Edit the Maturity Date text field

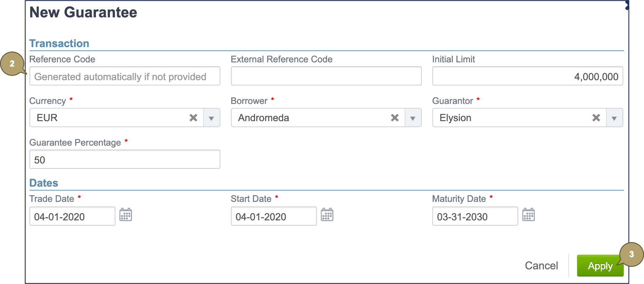pos(475,217)
